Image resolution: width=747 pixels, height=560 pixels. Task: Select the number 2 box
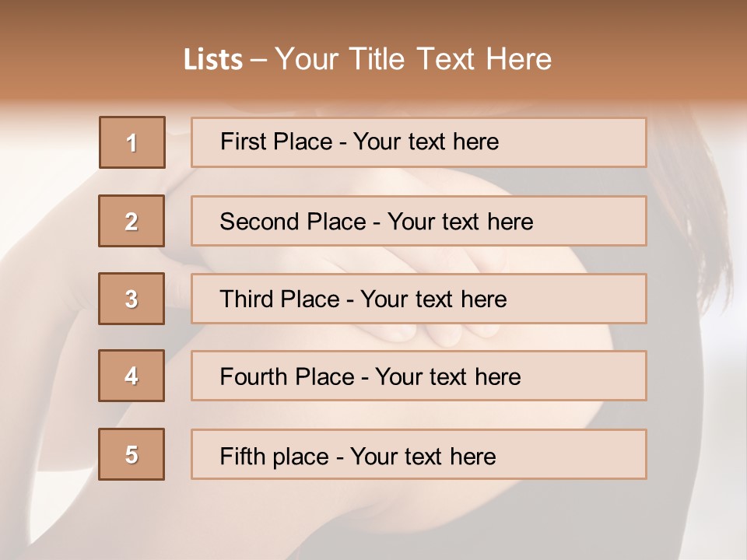pyautogui.click(x=132, y=221)
